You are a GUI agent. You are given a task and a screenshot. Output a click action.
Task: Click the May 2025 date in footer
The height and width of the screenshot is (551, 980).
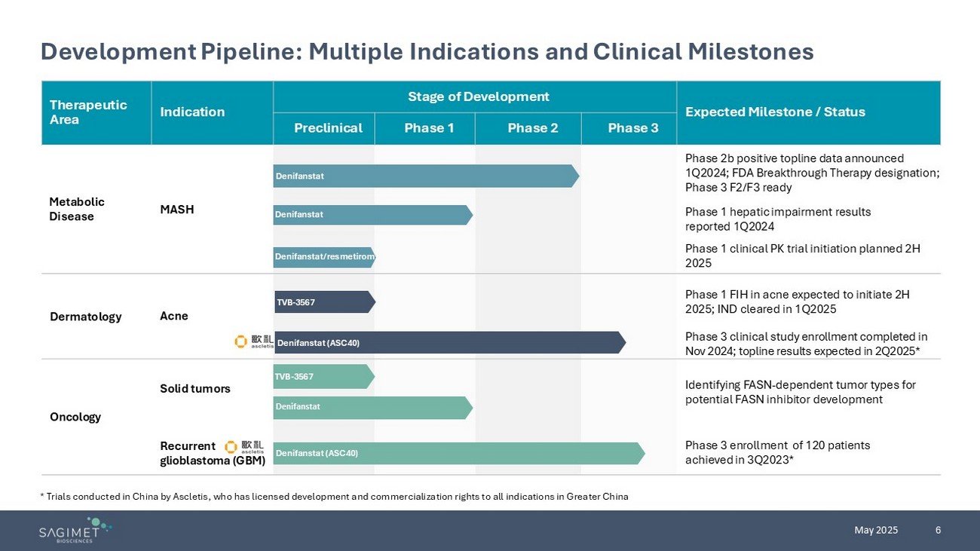click(876, 530)
